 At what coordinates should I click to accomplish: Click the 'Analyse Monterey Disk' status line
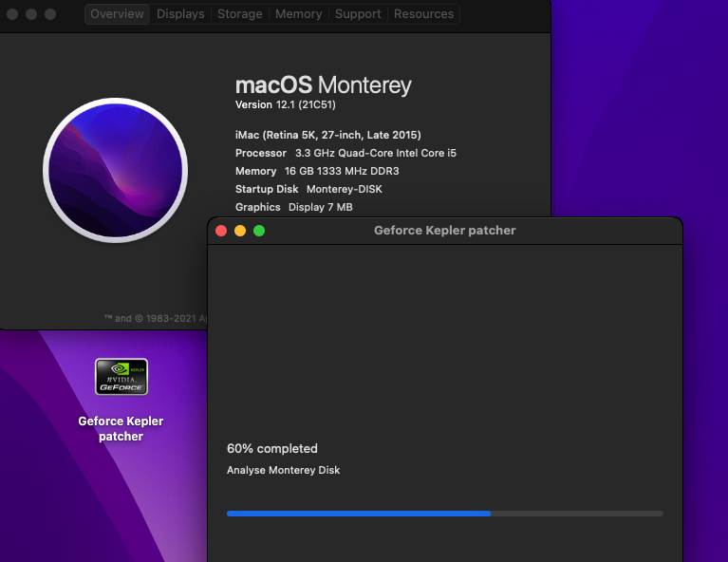(x=283, y=470)
